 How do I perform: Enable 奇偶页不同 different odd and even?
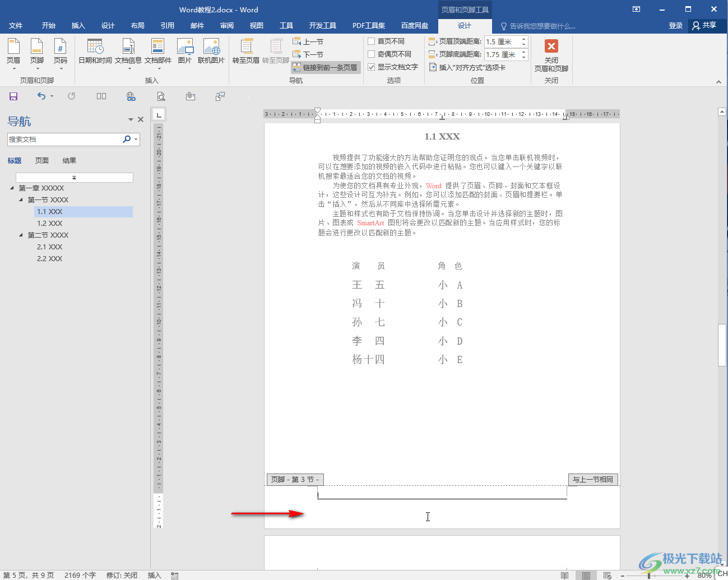(x=389, y=54)
